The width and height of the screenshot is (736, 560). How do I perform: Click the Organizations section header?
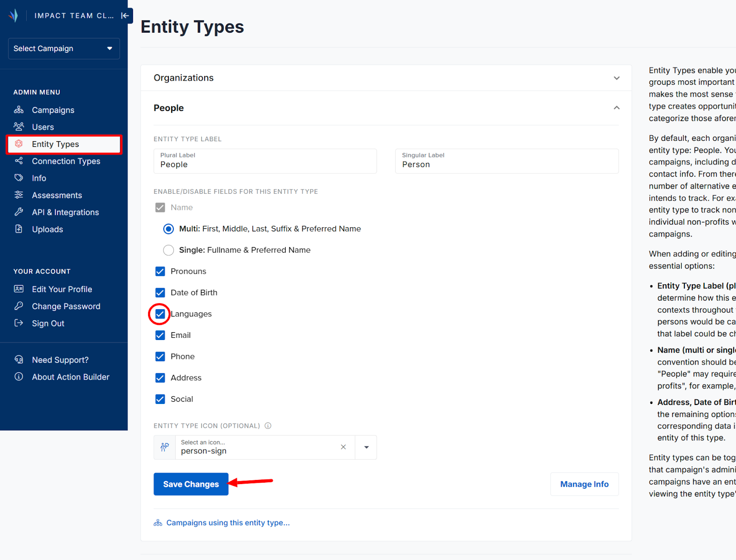coord(386,78)
